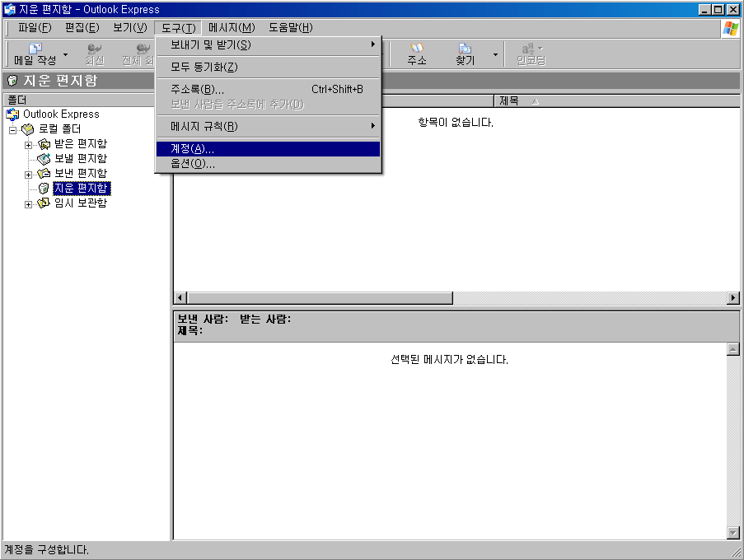The image size is (744, 560).
Task: Click the 지운 편지함 trash icon in tree
Action: click(44, 189)
